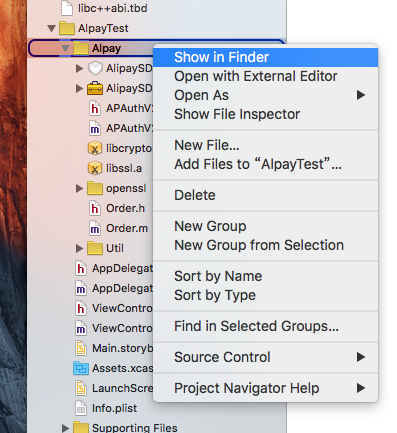
Task: Select Open with External Editor
Action: coord(265,76)
